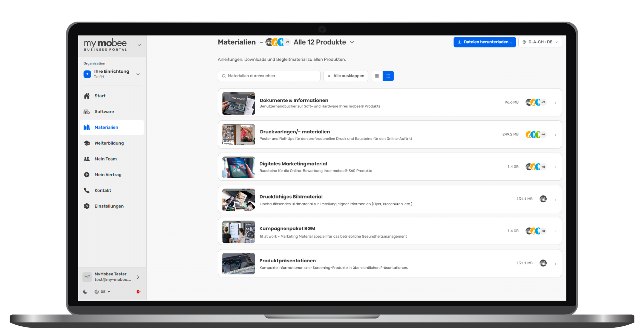Click product icons in Kampagnenpaket BGM row
This screenshot has width=644, height=336.
point(536,231)
